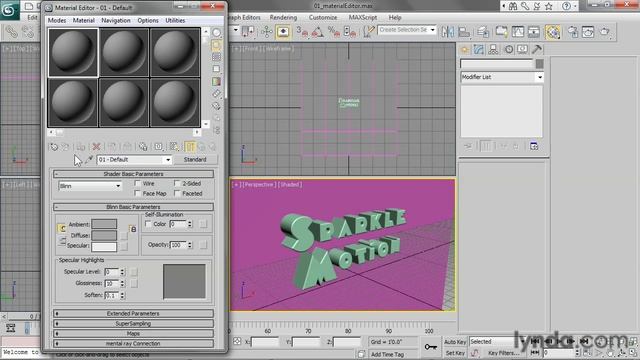Toggle the Show End Result icon

190,147
